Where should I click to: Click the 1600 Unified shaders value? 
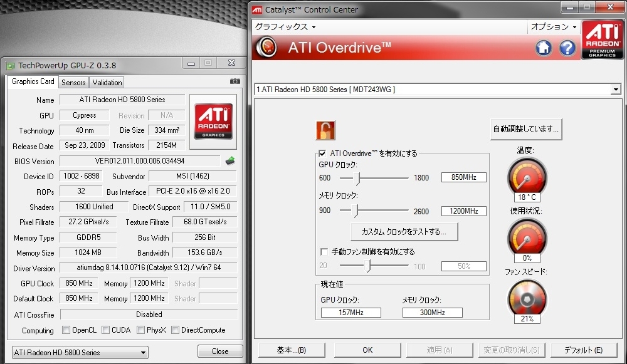tap(94, 207)
